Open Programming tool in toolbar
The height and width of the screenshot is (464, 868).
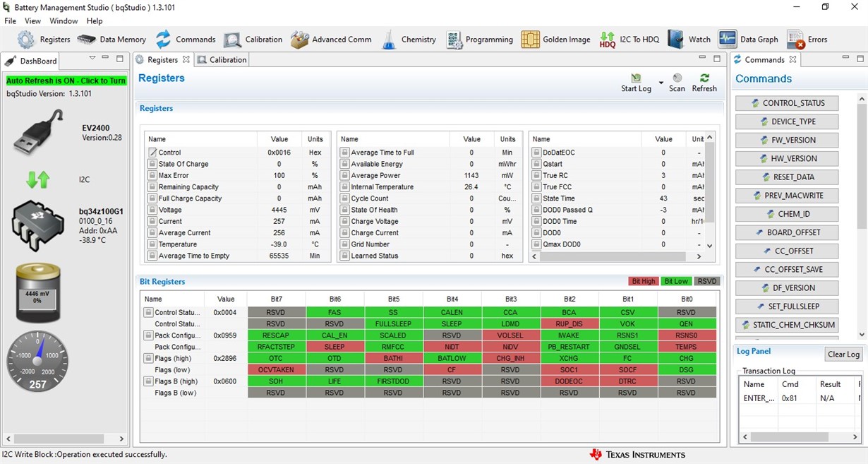[454, 40]
